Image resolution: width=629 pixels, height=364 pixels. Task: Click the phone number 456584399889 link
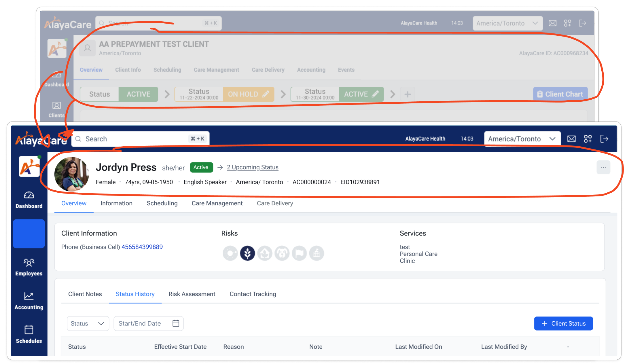coord(142,247)
